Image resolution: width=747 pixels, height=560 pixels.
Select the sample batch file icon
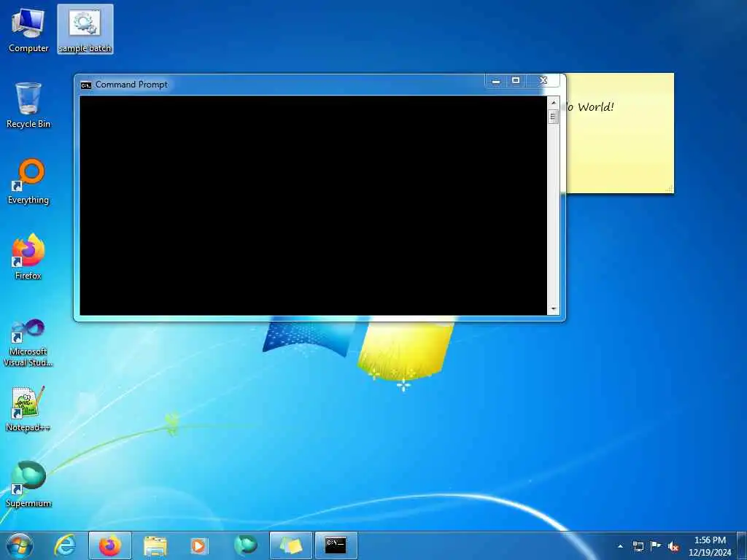point(85,29)
